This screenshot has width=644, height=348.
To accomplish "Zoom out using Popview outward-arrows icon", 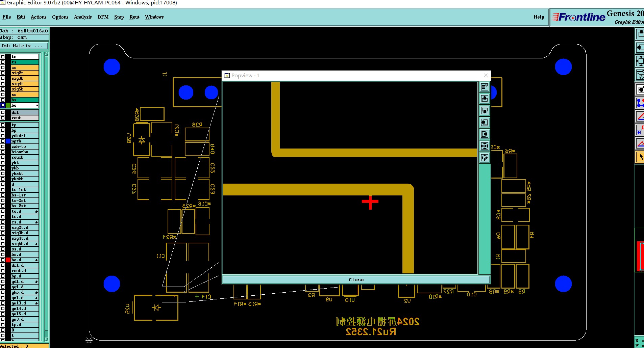I will click(485, 158).
